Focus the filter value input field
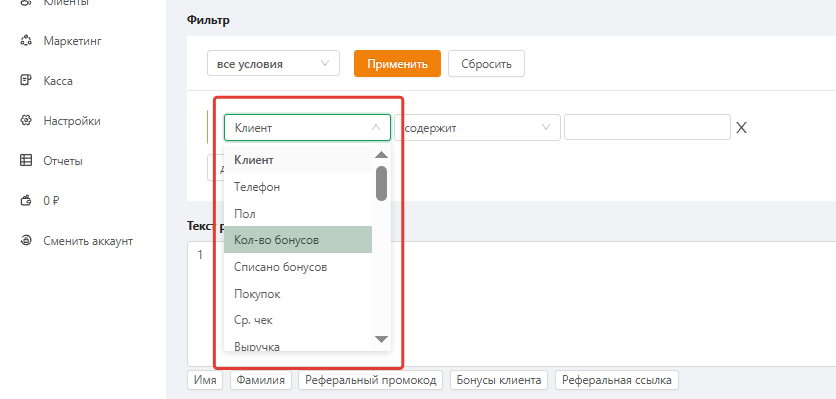The width and height of the screenshot is (836, 399). [647, 127]
